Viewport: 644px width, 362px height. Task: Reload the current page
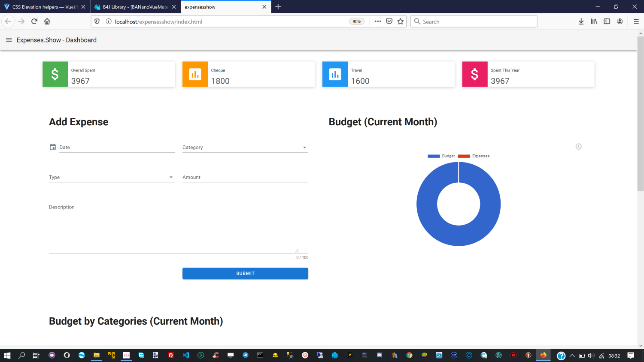34,21
